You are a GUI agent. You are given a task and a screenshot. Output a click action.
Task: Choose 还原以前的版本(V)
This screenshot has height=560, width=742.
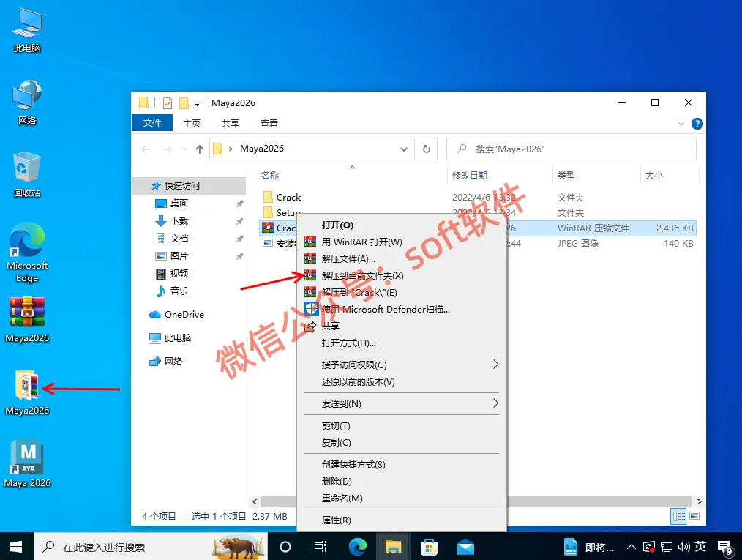(401, 381)
